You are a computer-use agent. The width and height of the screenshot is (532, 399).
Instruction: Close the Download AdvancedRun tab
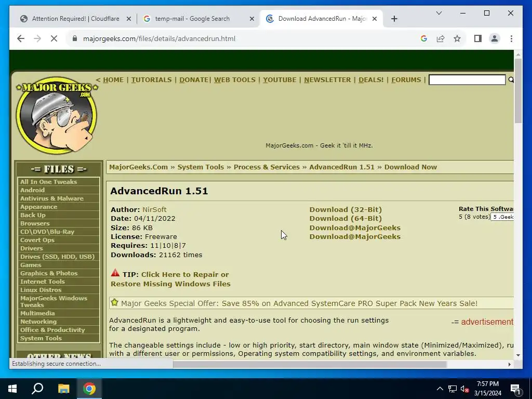tap(375, 19)
